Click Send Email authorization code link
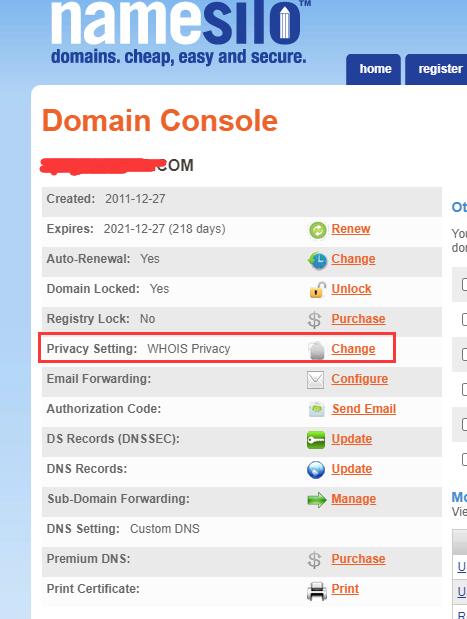This screenshot has height=619, width=467. click(364, 409)
